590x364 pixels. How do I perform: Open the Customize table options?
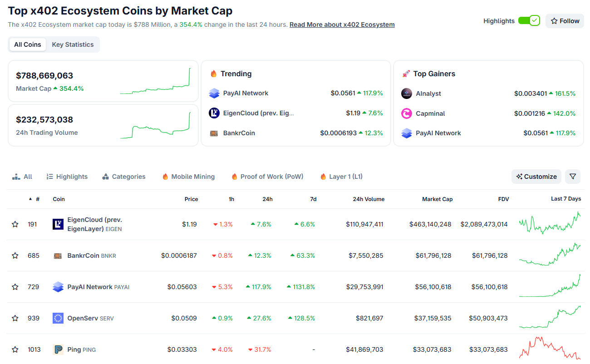(536, 177)
